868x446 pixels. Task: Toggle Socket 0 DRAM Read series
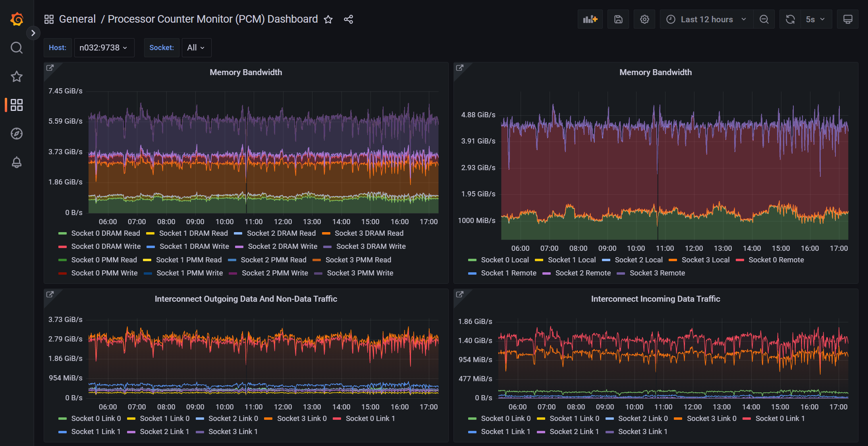click(x=105, y=233)
